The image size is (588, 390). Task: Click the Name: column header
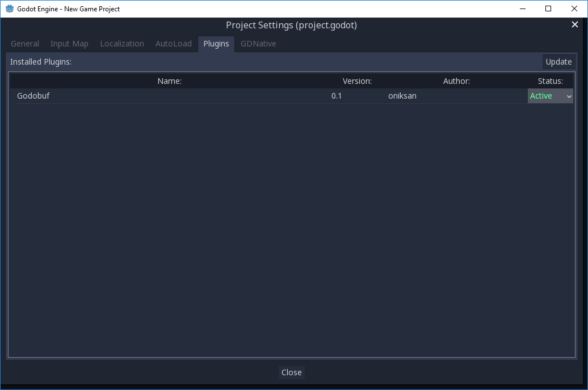click(170, 81)
